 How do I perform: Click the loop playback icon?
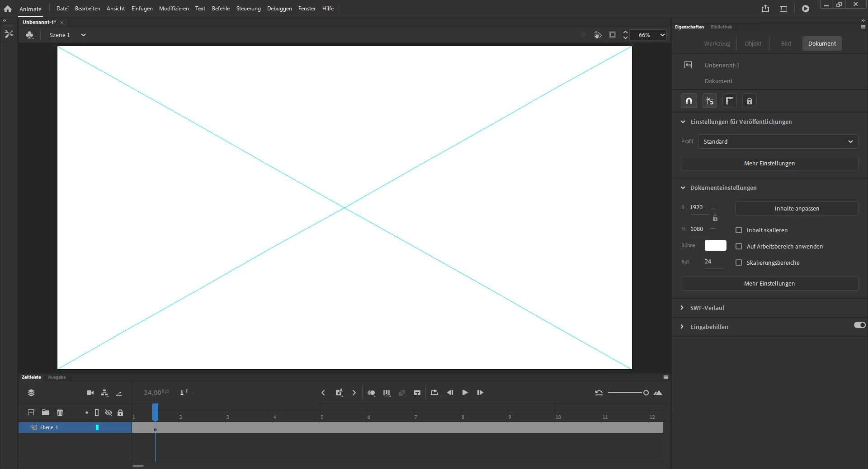coord(434,393)
